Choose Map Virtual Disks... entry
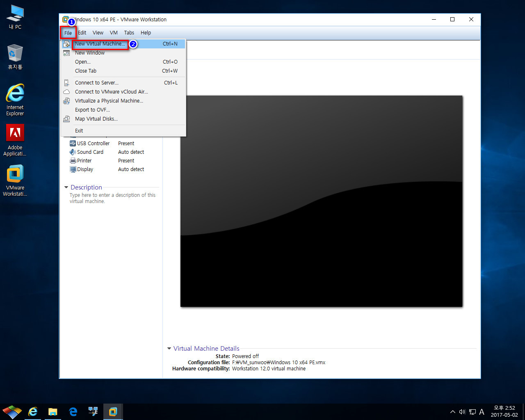 coord(123,119)
